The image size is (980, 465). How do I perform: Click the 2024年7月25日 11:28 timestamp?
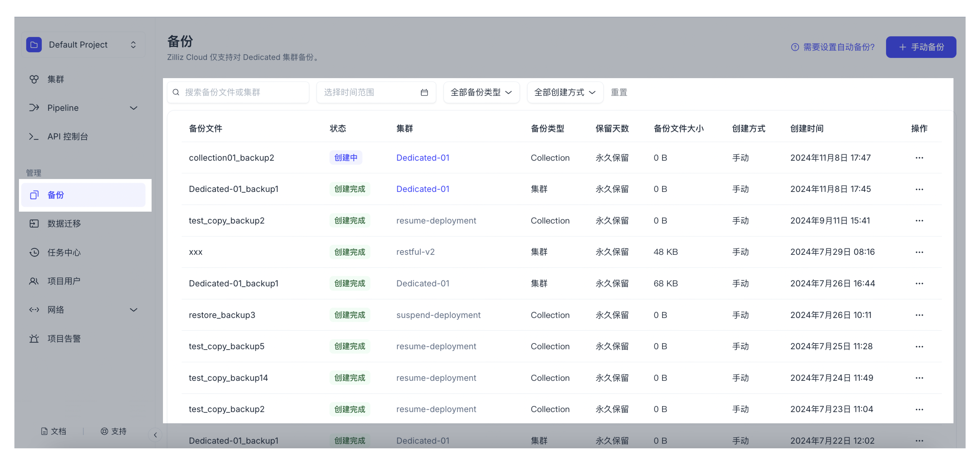(831, 347)
